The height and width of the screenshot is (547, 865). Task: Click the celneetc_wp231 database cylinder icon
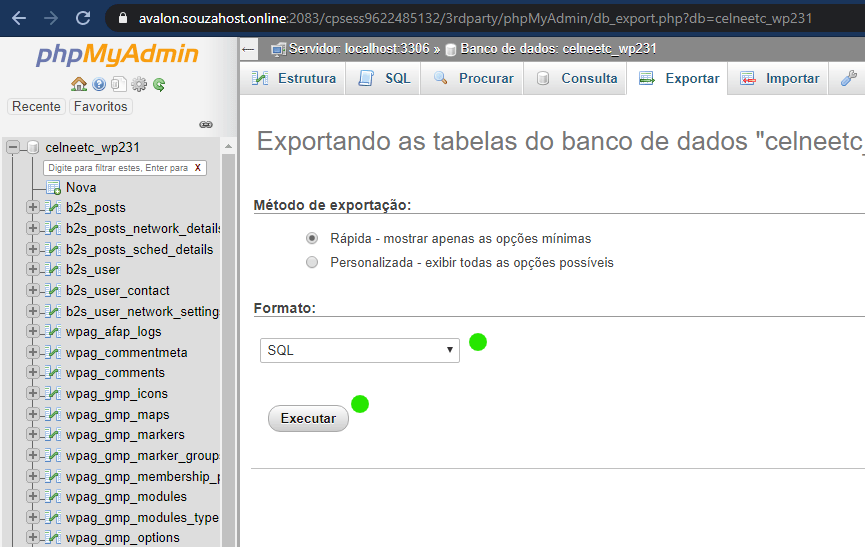pyautogui.click(x=33, y=147)
